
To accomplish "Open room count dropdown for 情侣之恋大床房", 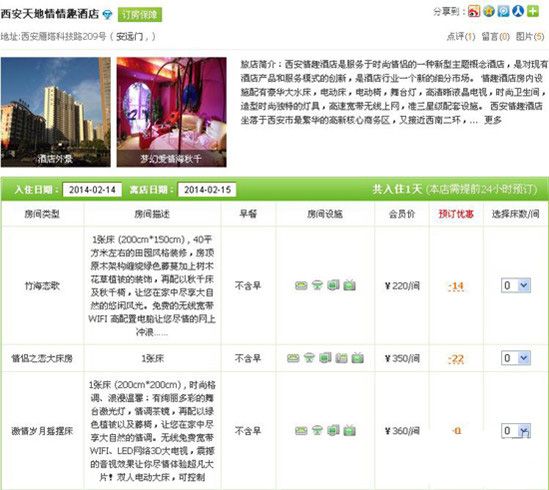I will (x=516, y=358).
